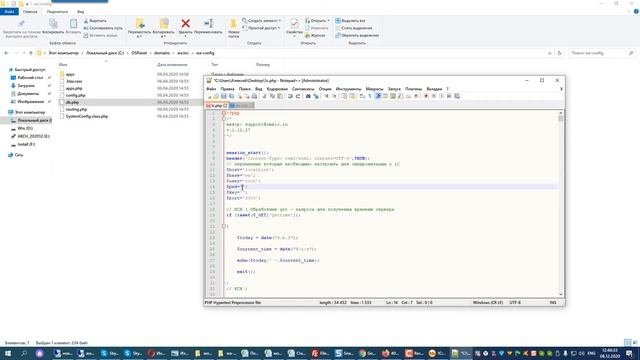640x360 pixels.
Task: Click the Up one level arrow in Explorer
Action: [31, 53]
